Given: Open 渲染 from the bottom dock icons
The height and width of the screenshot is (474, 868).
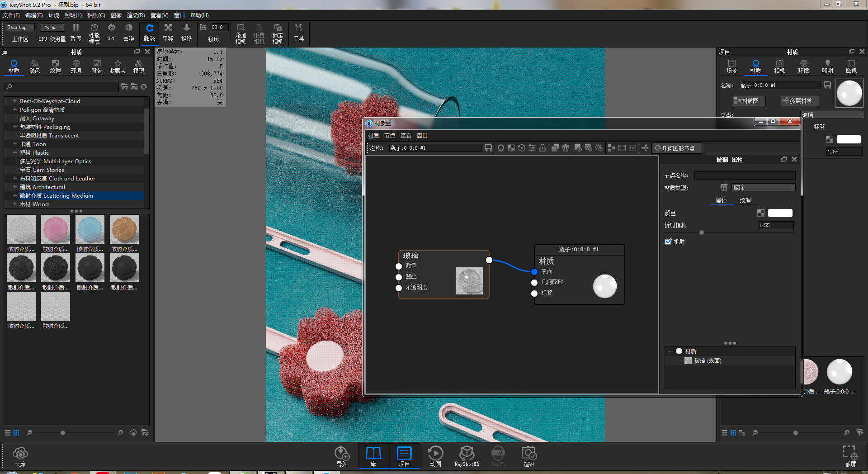Looking at the screenshot, I should [x=528, y=455].
